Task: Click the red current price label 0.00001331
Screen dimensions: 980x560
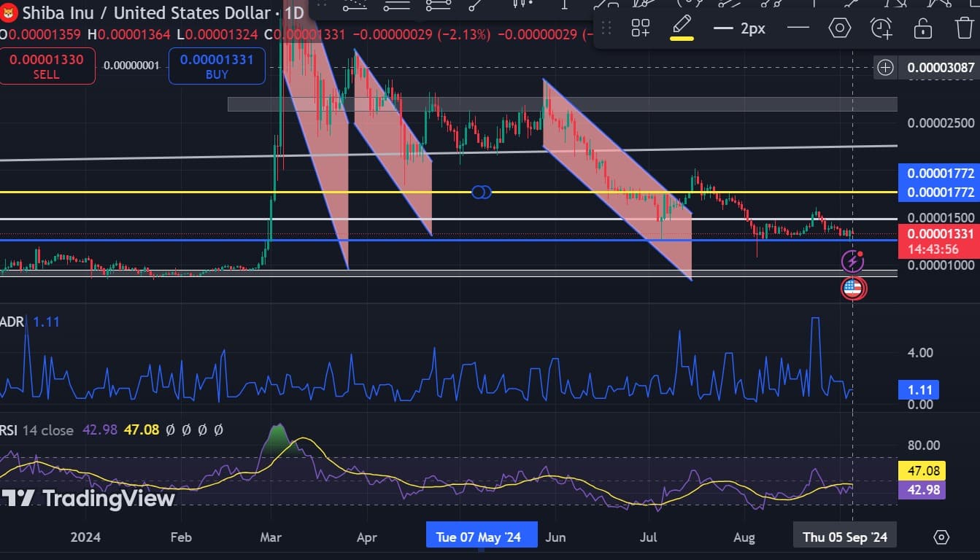Action: coord(941,234)
